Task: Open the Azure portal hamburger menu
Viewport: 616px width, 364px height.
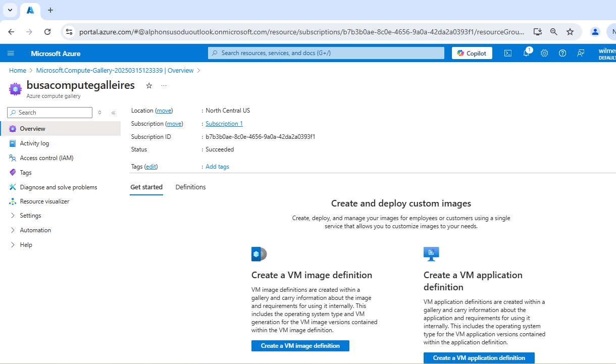Action: (x=11, y=53)
